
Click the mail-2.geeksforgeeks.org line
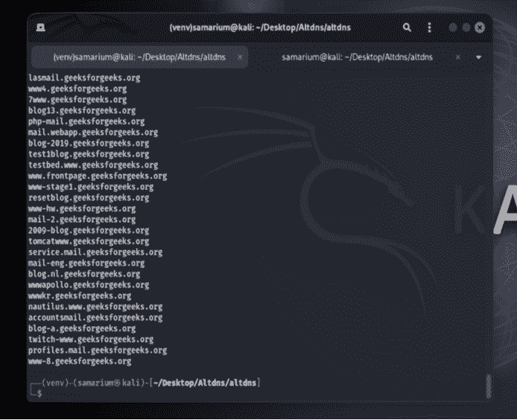click(x=82, y=219)
